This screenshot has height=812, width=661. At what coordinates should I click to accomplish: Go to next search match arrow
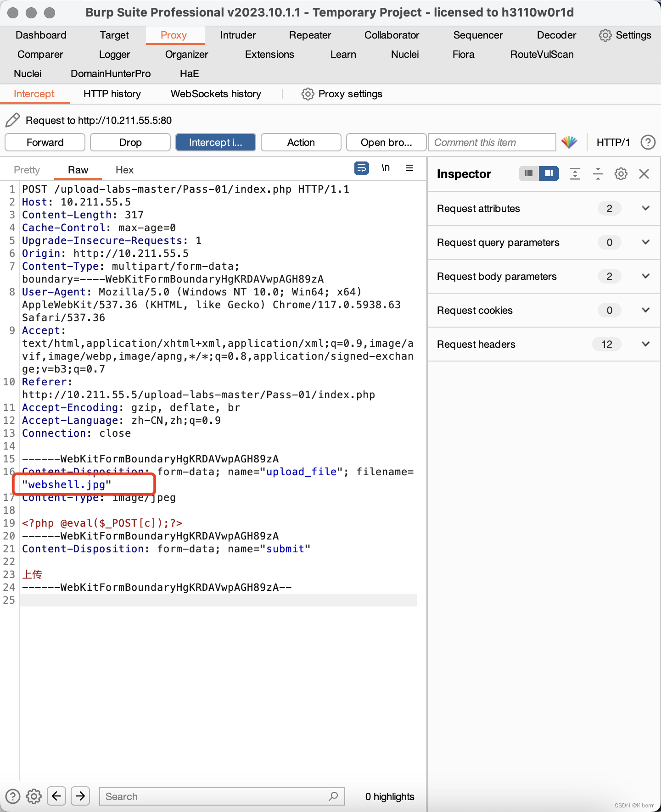click(80, 796)
